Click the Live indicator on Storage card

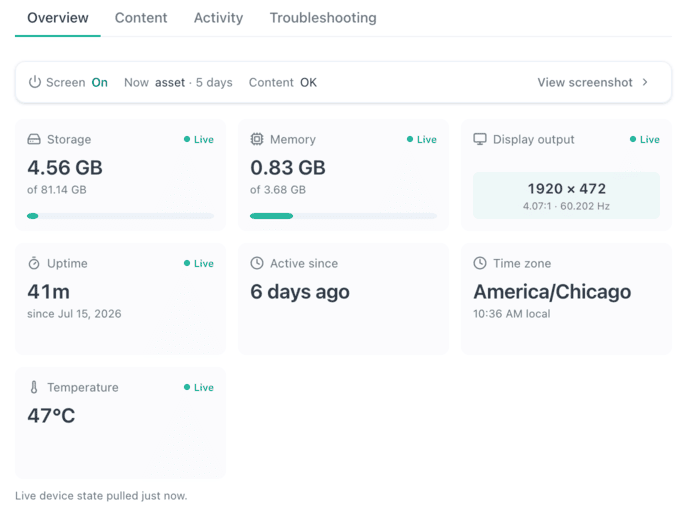click(x=199, y=139)
